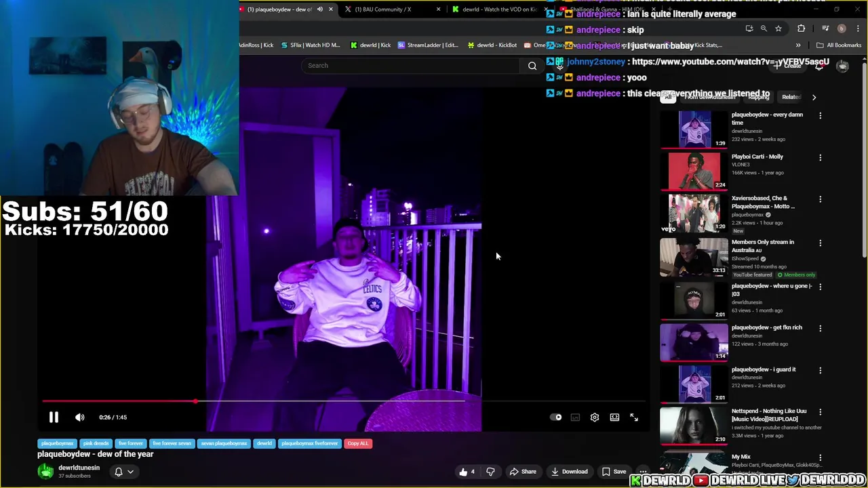
Task: Click the 'pink dreads' tag
Action: [96, 443]
